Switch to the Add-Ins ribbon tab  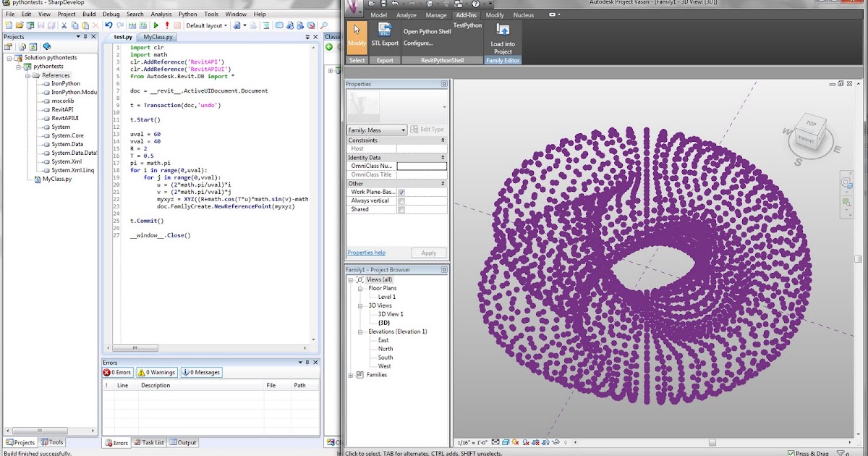466,14
